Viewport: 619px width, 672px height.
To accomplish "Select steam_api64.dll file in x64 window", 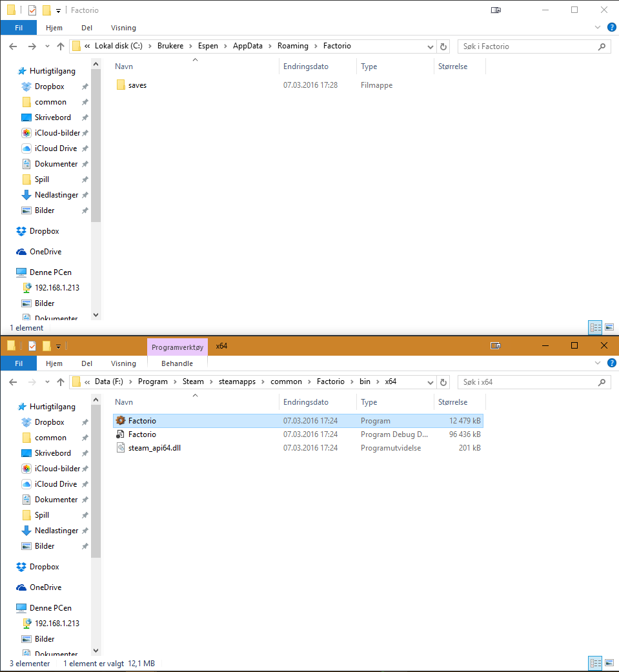I will pyautogui.click(x=298, y=448).
